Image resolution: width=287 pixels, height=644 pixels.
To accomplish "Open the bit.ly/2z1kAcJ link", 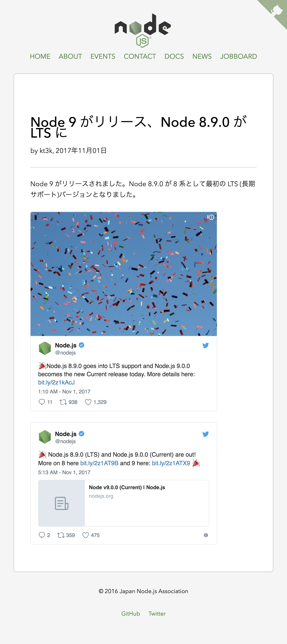I will [x=56, y=382].
